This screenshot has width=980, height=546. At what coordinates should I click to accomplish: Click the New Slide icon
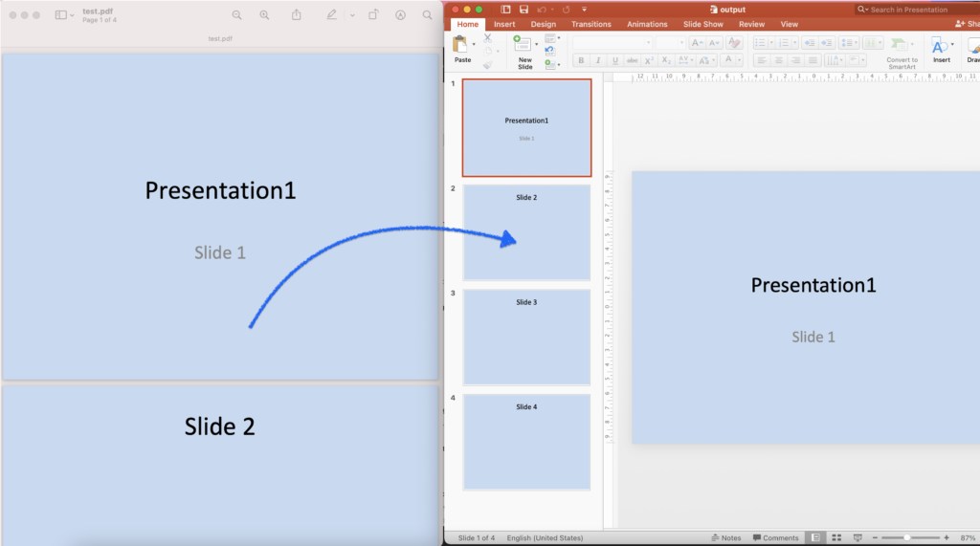point(523,45)
